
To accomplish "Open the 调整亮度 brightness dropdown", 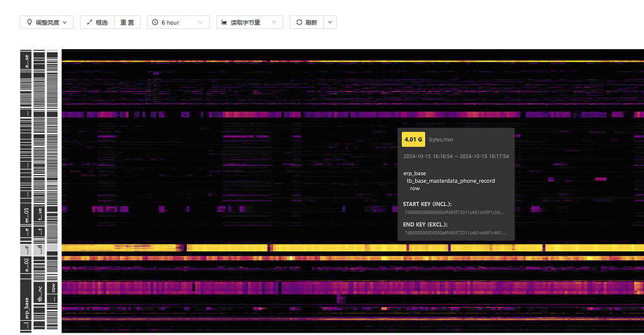I will [47, 23].
